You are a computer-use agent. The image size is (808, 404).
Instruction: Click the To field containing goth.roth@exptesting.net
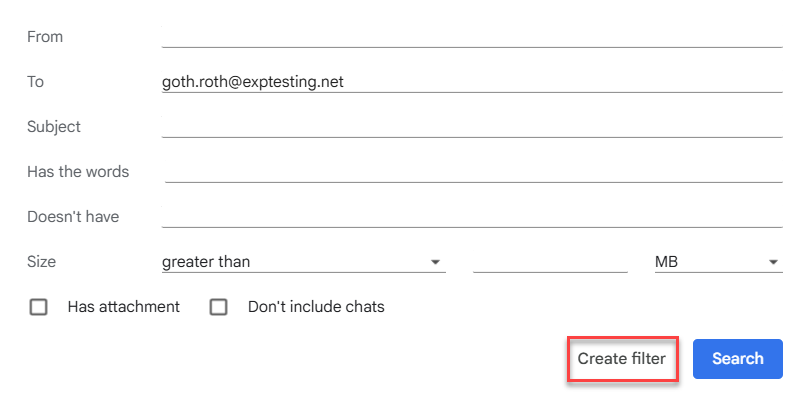click(471, 82)
